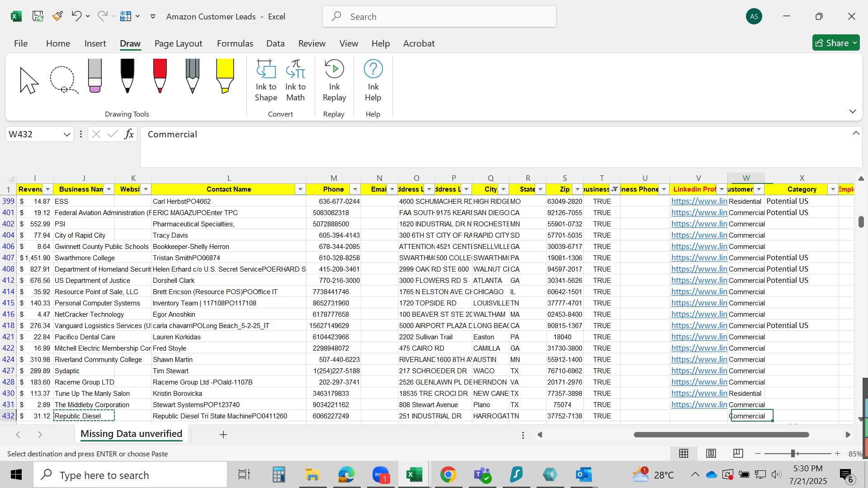This screenshot has height=488, width=868.
Task: Open Chrome from the taskbar
Action: (x=448, y=475)
